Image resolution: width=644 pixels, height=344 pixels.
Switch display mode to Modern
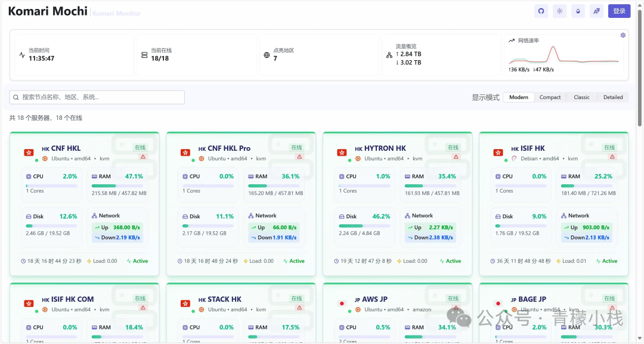pyautogui.click(x=519, y=97)
